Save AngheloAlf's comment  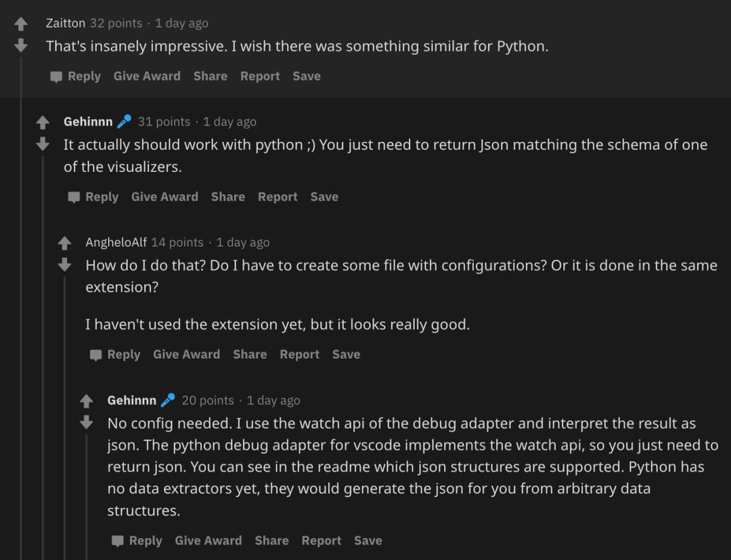346,354
